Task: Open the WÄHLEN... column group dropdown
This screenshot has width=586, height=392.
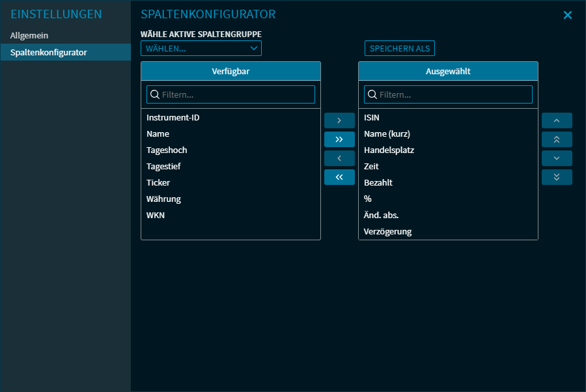Action: pyautogui.click(x=201, y=48)
